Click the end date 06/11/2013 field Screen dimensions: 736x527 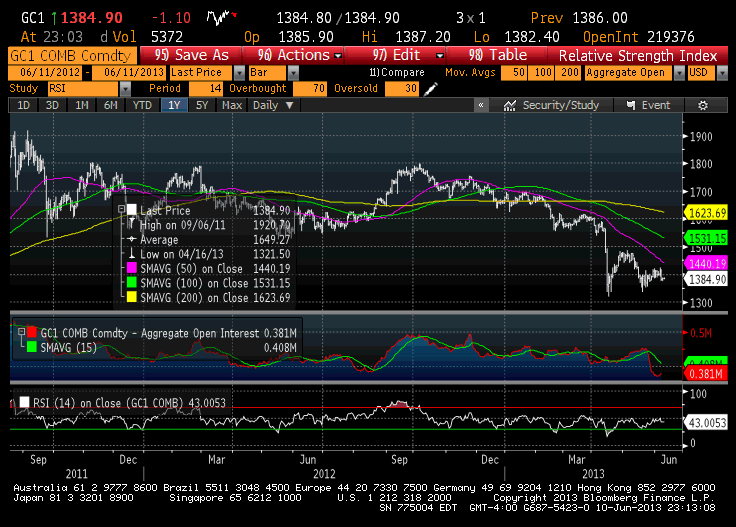(x=129, y=73)
